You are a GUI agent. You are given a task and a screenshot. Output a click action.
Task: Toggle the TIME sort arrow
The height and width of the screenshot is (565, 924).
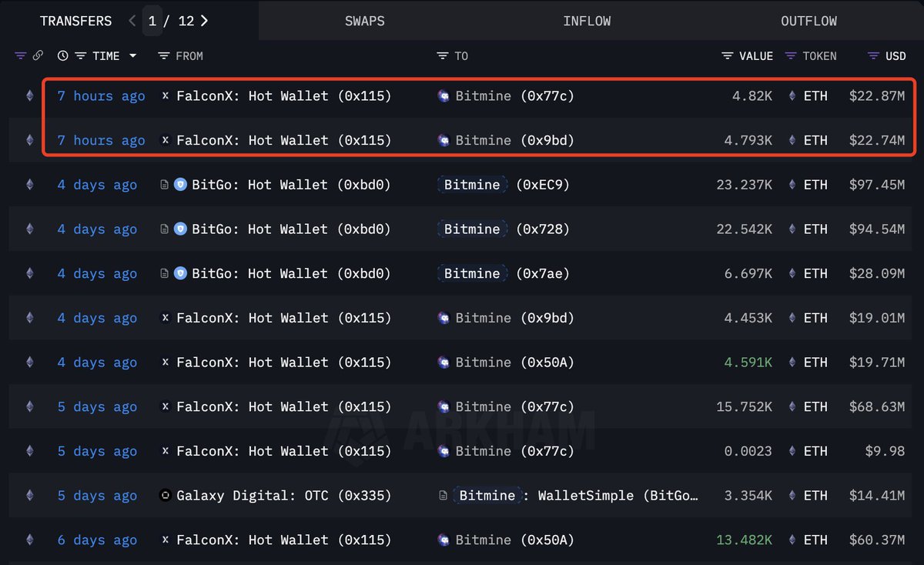(x=132, y=56)
